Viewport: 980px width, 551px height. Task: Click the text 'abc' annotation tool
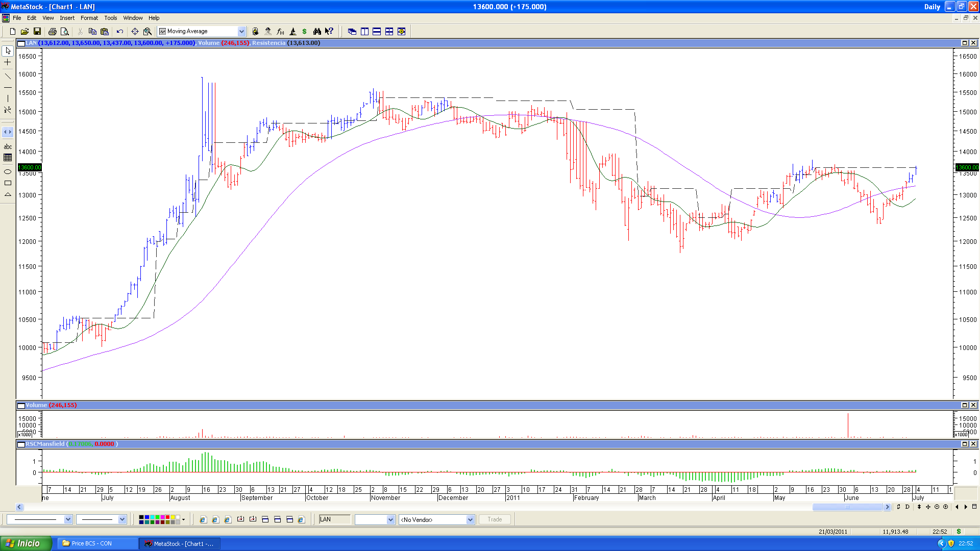8,147
